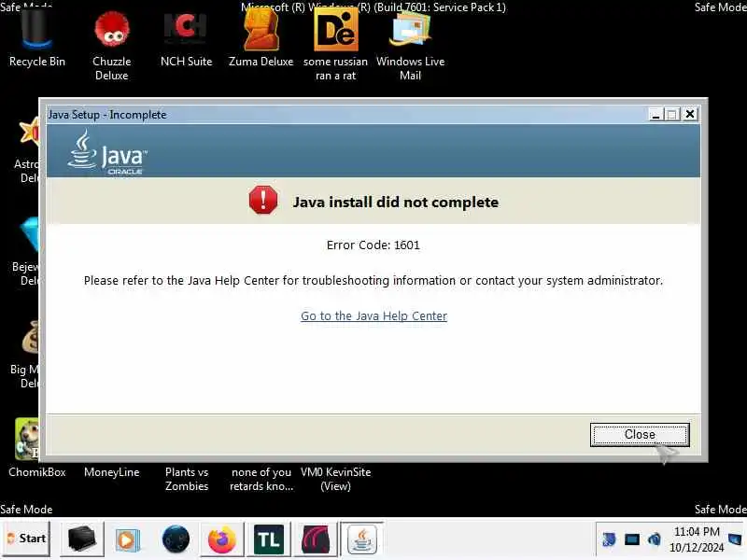
Task: Select the Windows Live Mail desktop icon
Action: (410, 45)
